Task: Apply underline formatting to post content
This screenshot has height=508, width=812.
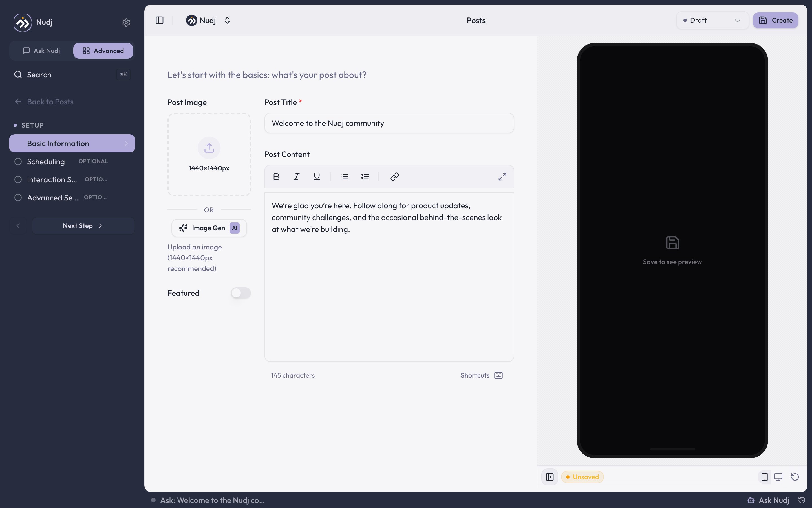Action: click(317, 177)
